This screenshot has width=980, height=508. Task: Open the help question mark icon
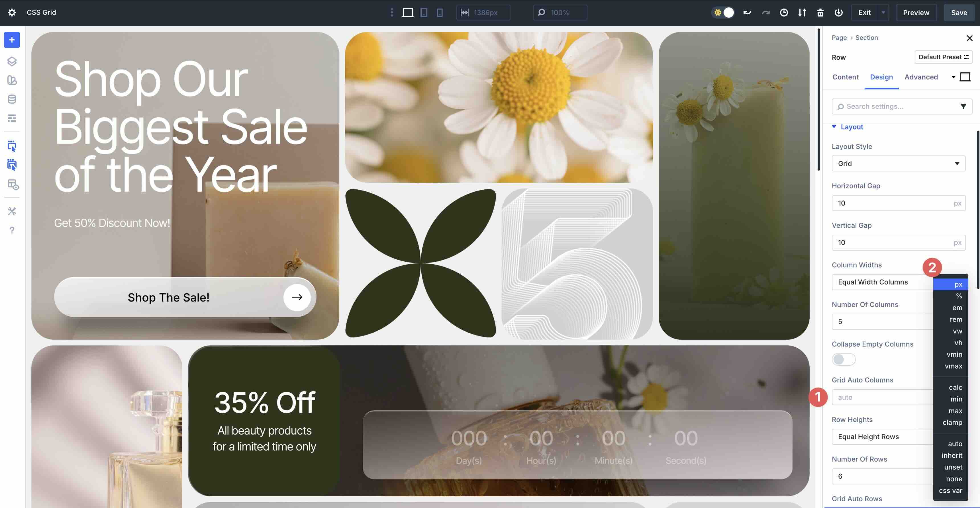(12, 230)
